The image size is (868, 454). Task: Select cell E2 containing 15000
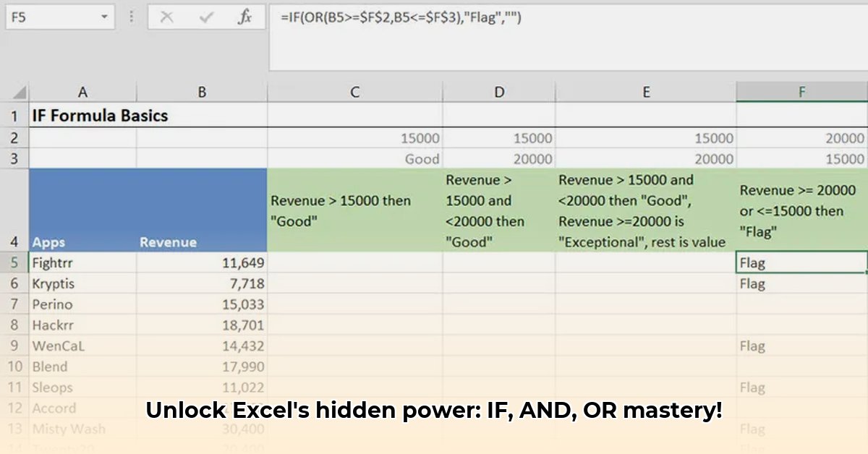pyautogui.click(x=646, y=138)
